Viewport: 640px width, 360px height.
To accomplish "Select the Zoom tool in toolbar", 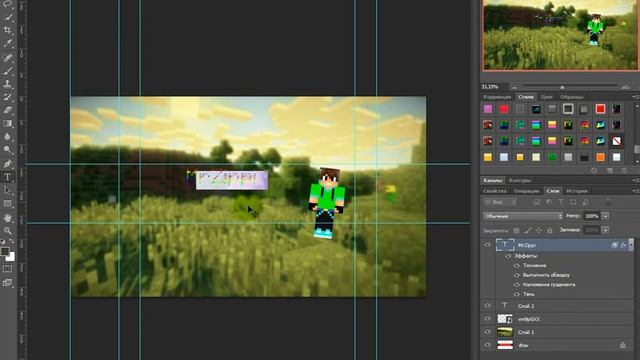I will click(x=7, y=231).
